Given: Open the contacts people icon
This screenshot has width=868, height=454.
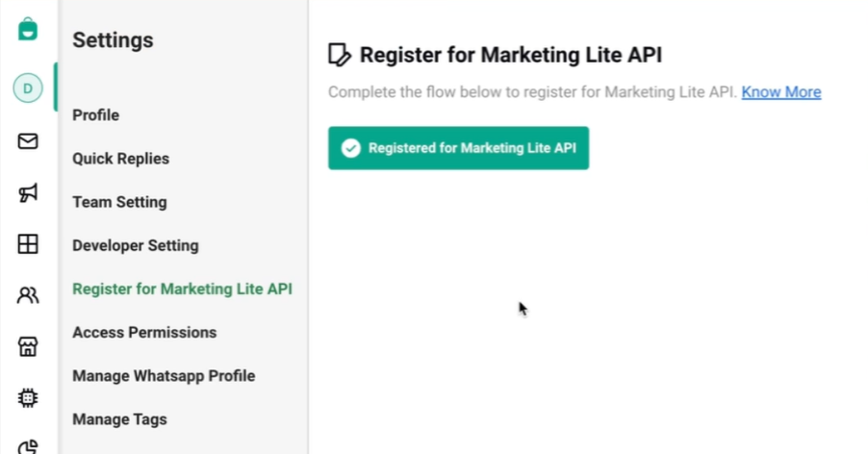Looking at the screenshot, I should pyautogui.click(x=28, y=295).
